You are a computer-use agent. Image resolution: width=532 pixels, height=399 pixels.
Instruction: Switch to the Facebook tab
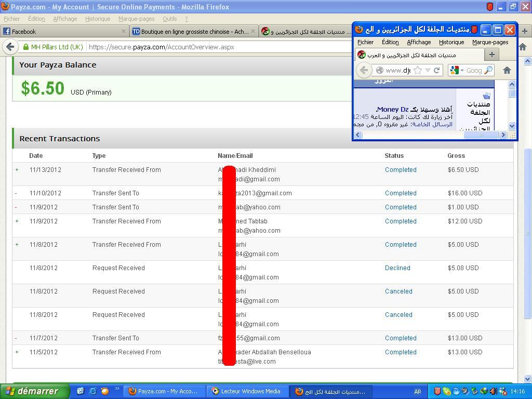[x=64, y=31]
